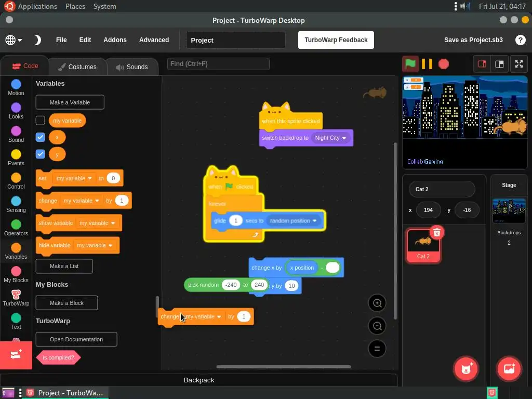The image size is (532, 399).
Task: Open random position dropdown in glide block
Action: (293, 220)
